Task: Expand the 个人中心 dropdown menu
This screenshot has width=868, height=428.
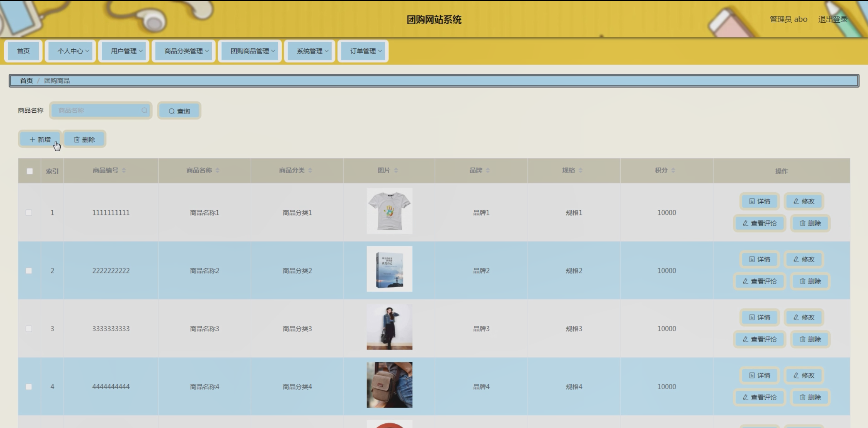Action: (x=71, y=51)
